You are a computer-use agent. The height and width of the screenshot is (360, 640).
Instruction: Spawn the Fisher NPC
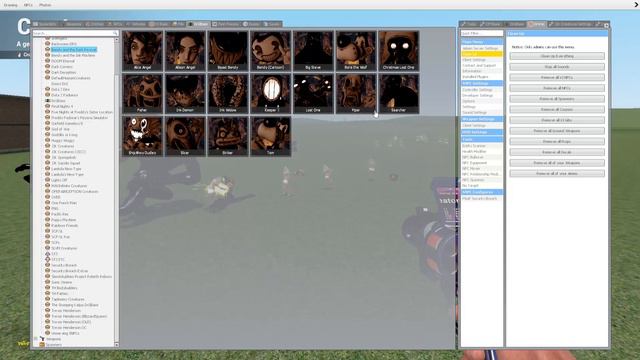[x=142, y=93]
